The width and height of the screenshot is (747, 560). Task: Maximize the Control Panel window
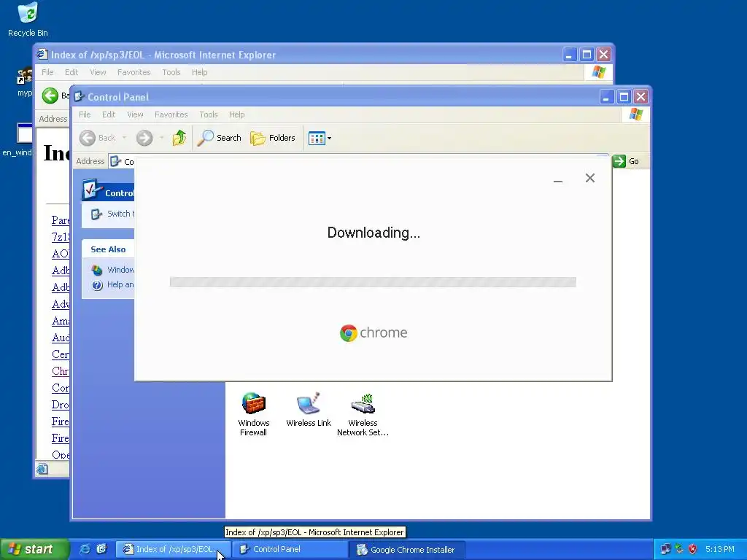pyautogui.click(x=624, y=97)
